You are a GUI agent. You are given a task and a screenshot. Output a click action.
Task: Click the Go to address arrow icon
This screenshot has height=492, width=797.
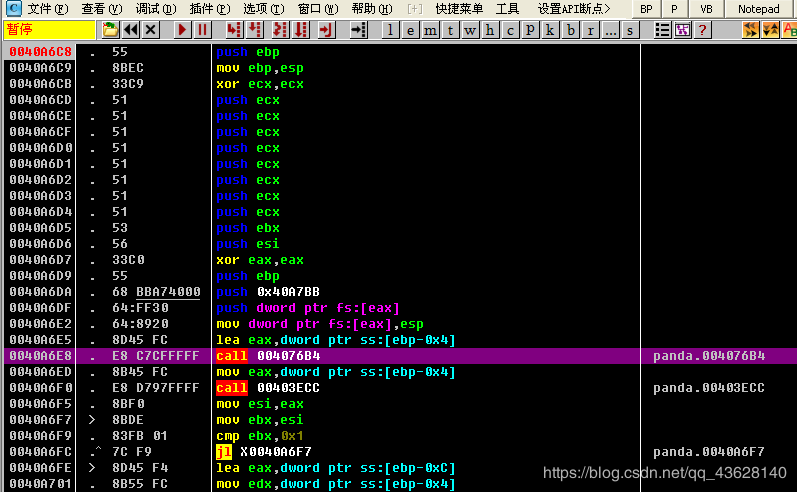pos(359,30)
